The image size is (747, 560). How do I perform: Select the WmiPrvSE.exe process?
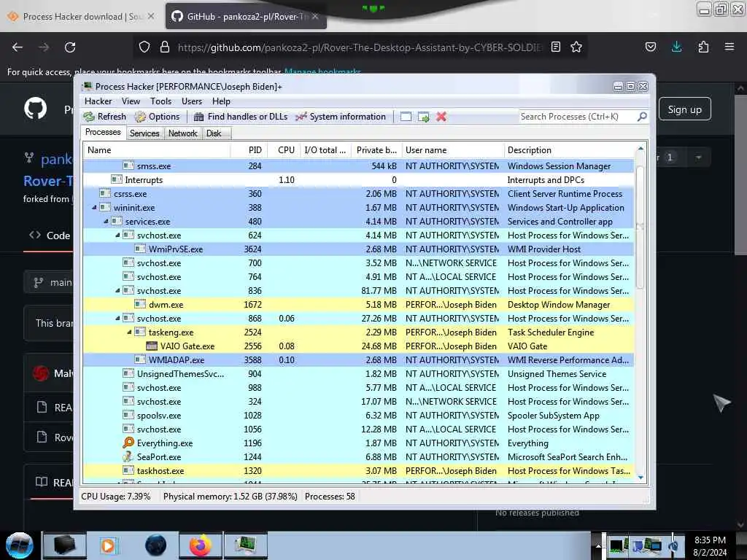click(358, 249)
